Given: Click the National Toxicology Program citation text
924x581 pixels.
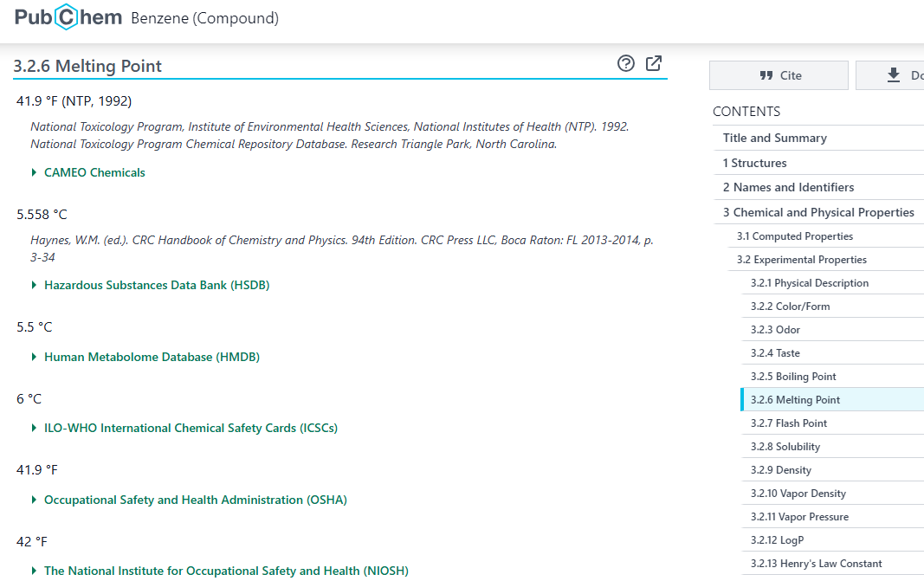Looking at the screenshot, I should [329, 136].
